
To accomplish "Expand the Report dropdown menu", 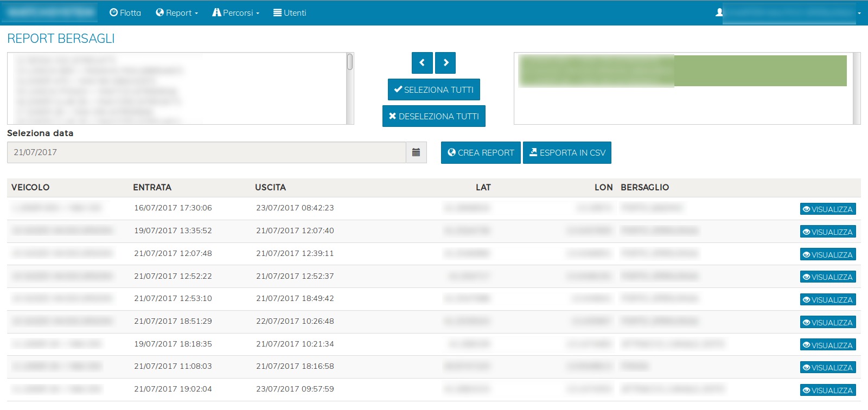I will (x=177, y=12).
